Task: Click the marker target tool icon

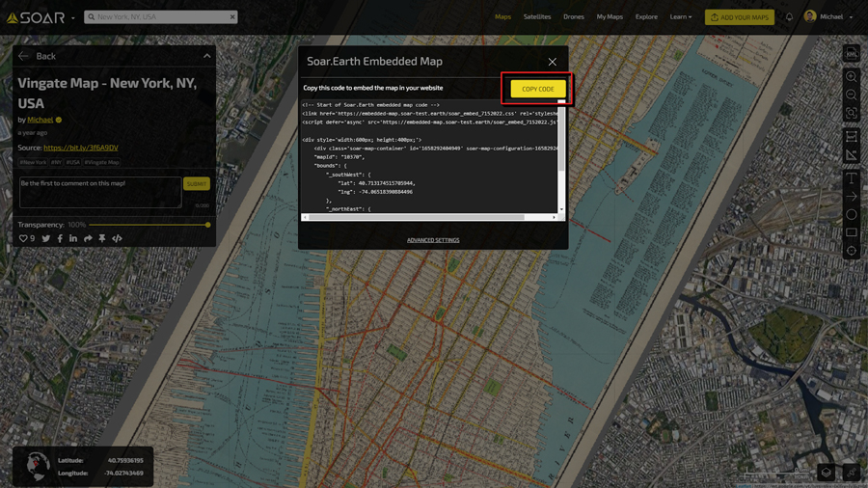Action: (852, 251)
